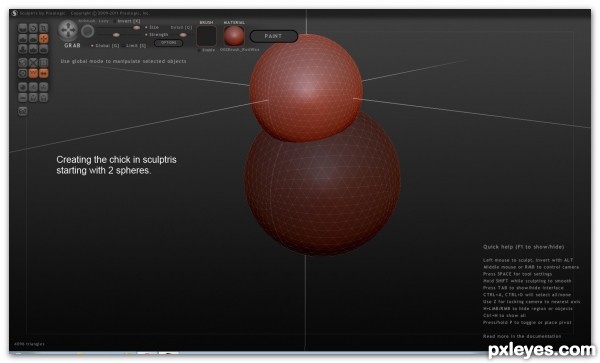Open the empty BRUSH texture slot
This screenshot has height=363, width=600.
(x=207, y=36)
